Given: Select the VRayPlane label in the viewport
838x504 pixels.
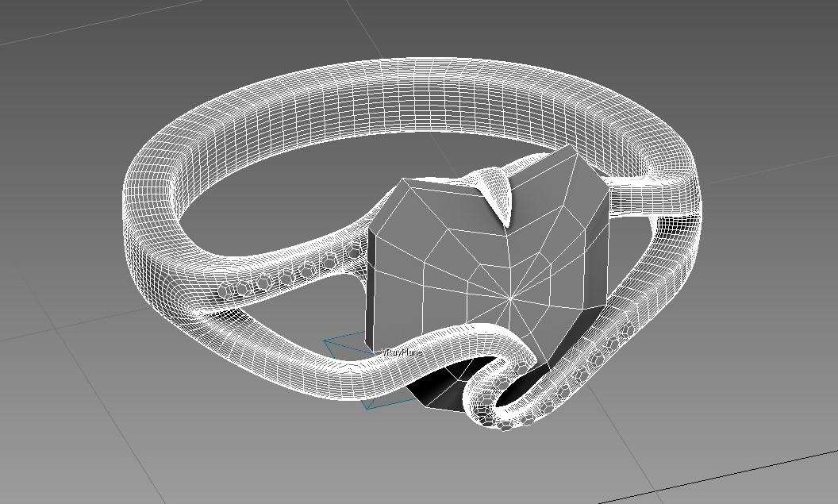Looking at the screenshot, I should [402, 352].
